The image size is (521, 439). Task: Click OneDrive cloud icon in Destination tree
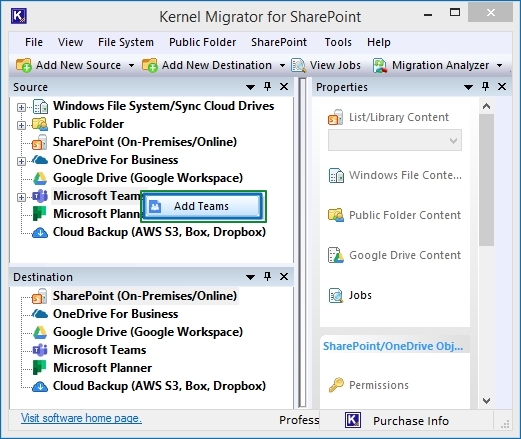point(40,314)
